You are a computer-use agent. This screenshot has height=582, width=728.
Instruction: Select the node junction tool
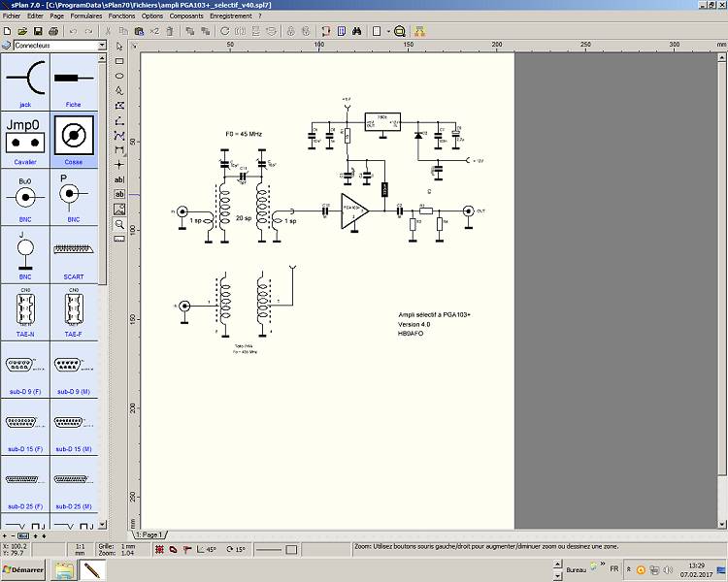[119, 164]
